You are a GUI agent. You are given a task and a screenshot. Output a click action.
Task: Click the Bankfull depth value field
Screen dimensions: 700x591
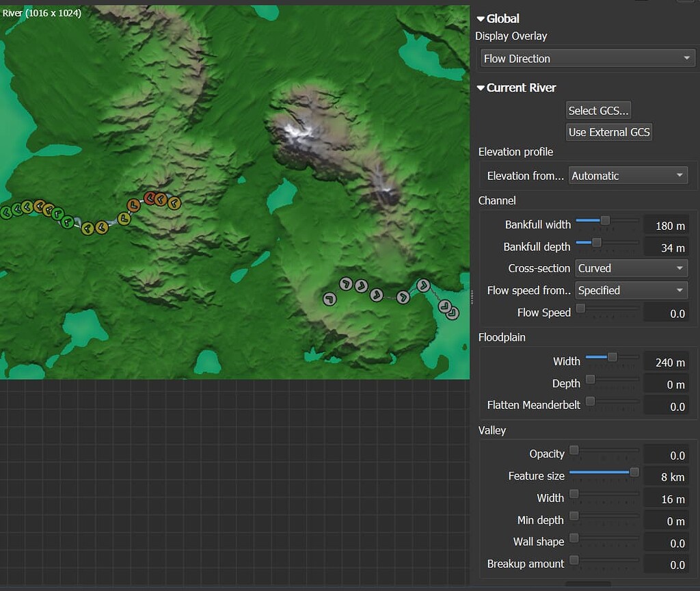(x=665, y=248)
